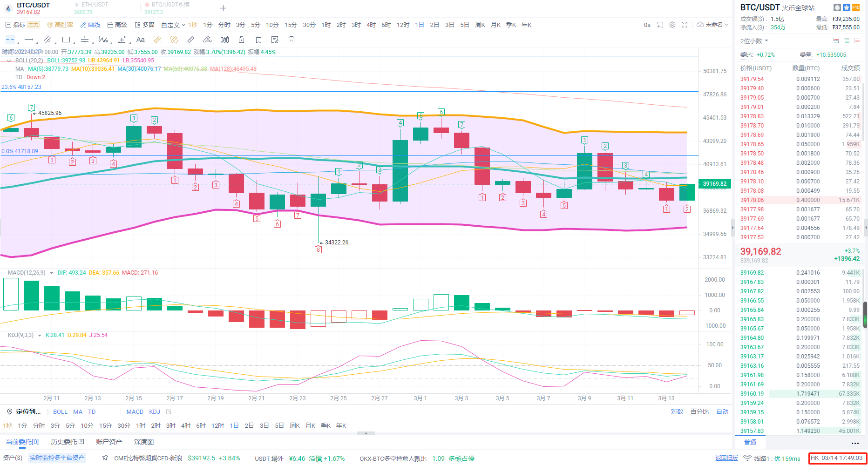Select the Aa text annotation tool
Viewport: 868px width, 465px height.
[141, 40]
